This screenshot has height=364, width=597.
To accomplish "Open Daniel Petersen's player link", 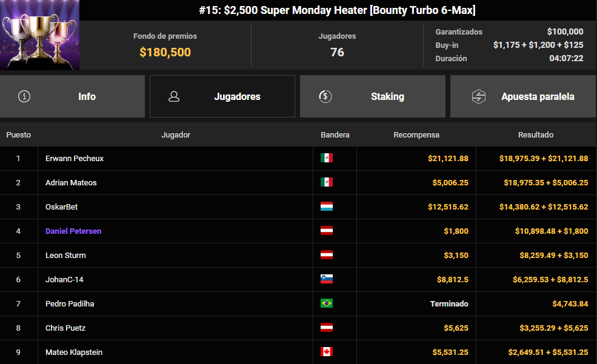I will 73,231.
